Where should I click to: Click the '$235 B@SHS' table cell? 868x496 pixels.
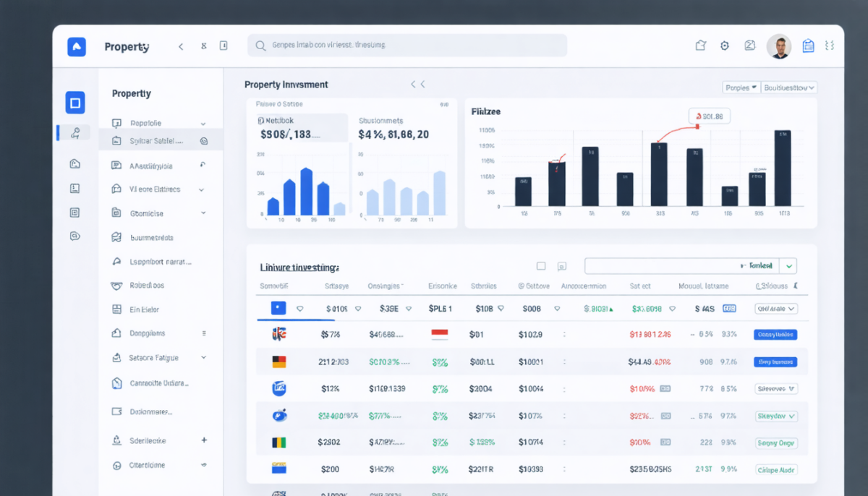(x=650, y=469)
